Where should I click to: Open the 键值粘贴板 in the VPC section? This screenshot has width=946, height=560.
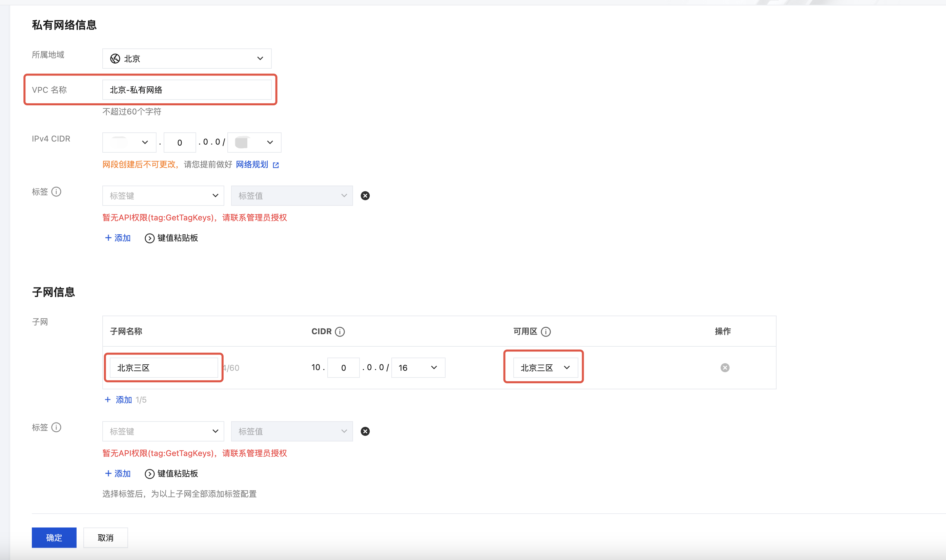(171, 238)
